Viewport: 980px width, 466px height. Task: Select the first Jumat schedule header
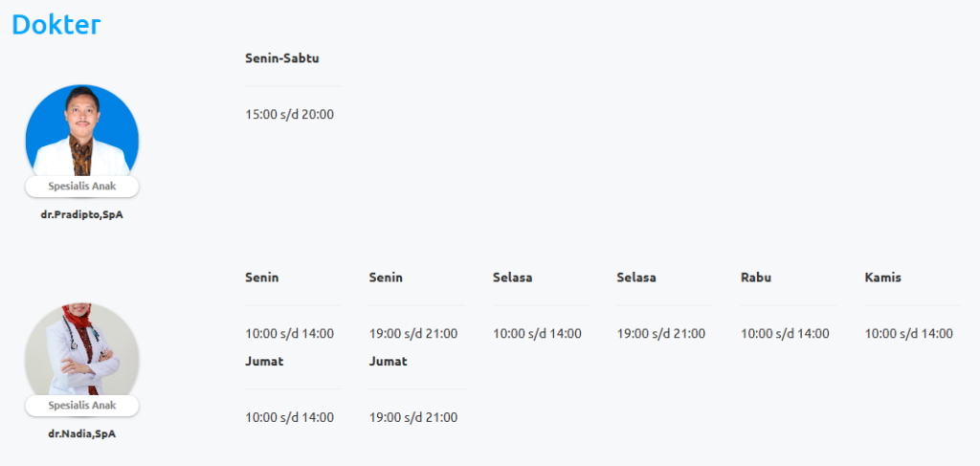[264, 362]
